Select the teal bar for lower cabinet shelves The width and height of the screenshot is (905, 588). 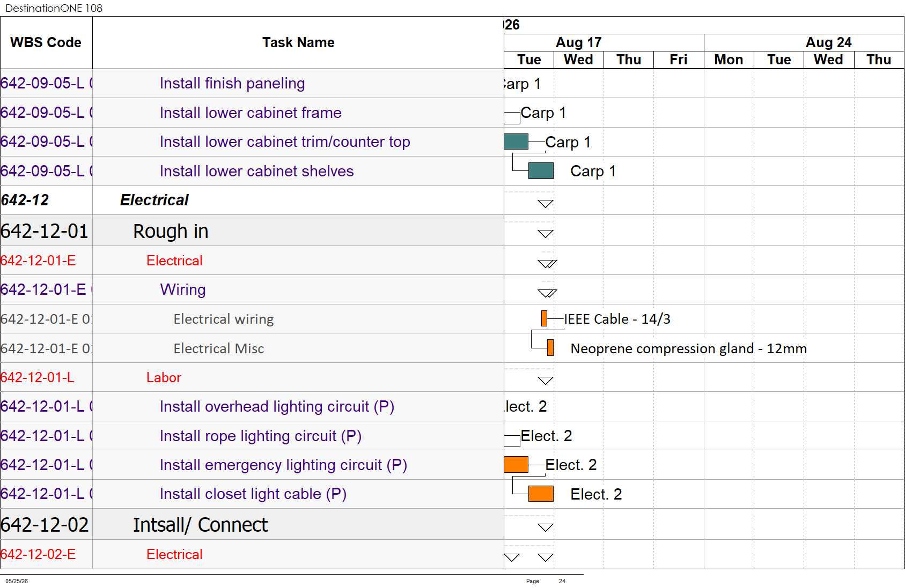pos(541,170)
